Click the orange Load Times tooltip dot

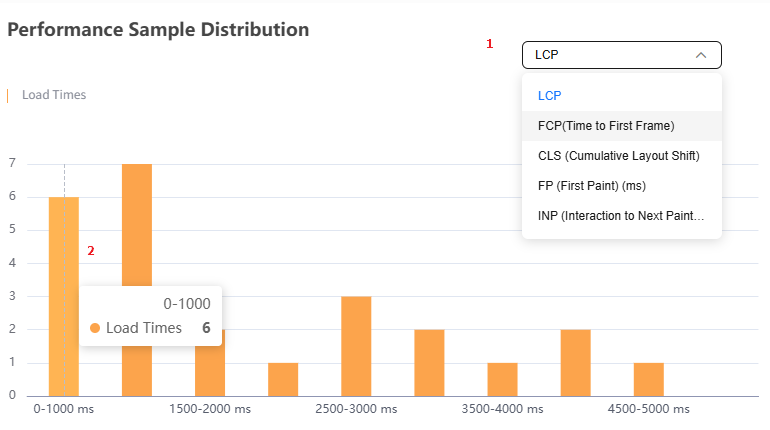96,328
